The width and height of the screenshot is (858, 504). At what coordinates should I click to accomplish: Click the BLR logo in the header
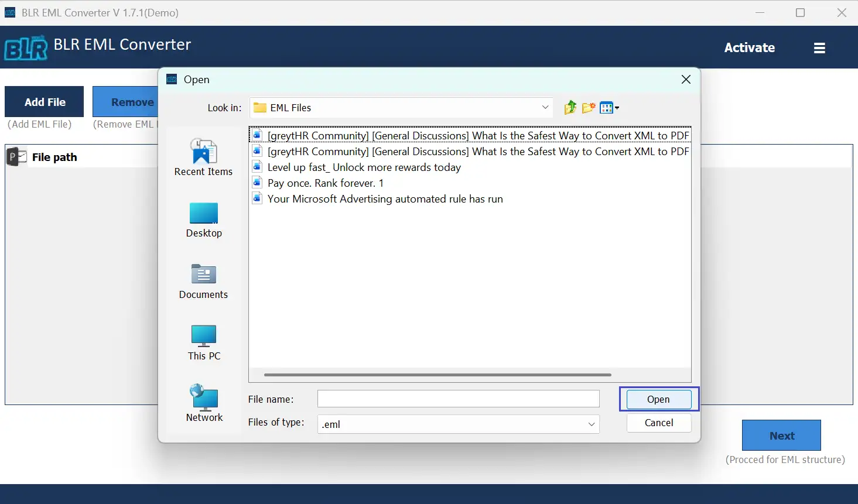click(25, 48)
